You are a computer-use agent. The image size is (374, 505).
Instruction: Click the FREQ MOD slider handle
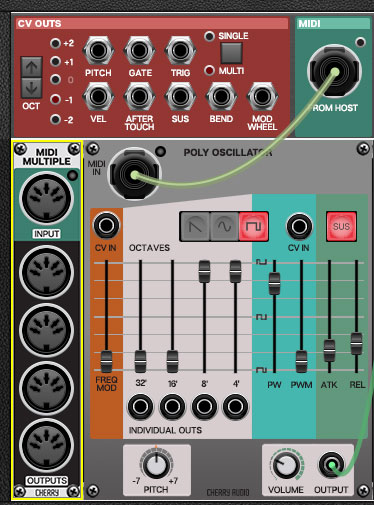point(106,361)
